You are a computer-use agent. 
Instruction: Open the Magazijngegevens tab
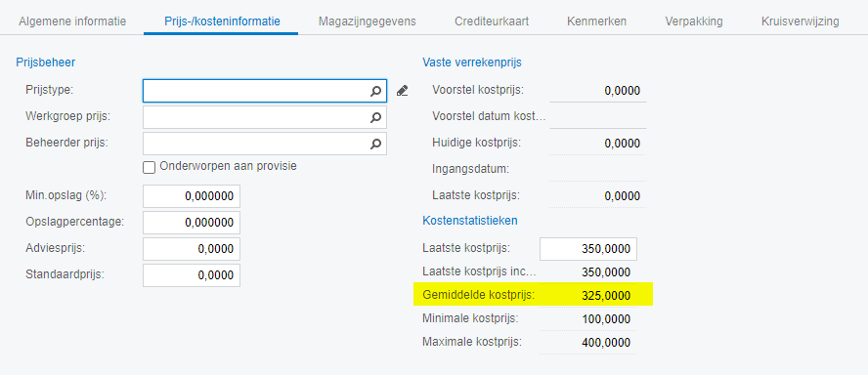[367, 21]
